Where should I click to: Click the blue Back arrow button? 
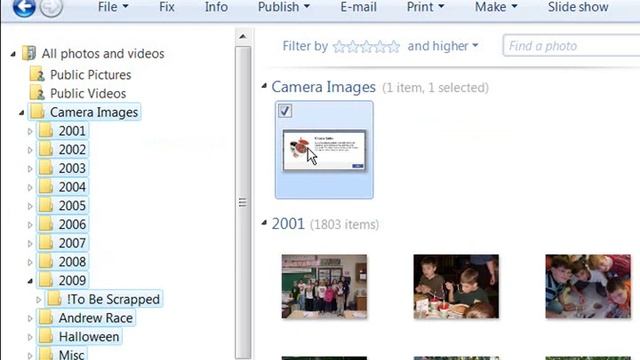pyautogui.click(x=24, y=7)
